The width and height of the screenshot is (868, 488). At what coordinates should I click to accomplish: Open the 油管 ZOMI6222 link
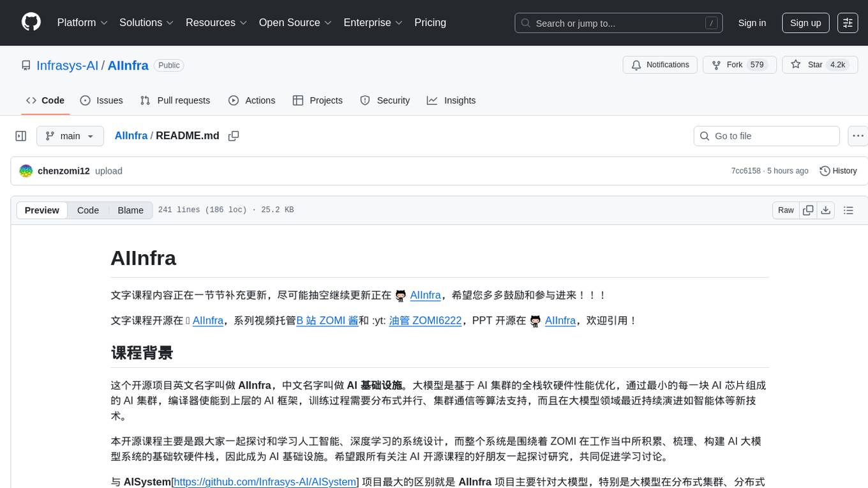[425, 321]
